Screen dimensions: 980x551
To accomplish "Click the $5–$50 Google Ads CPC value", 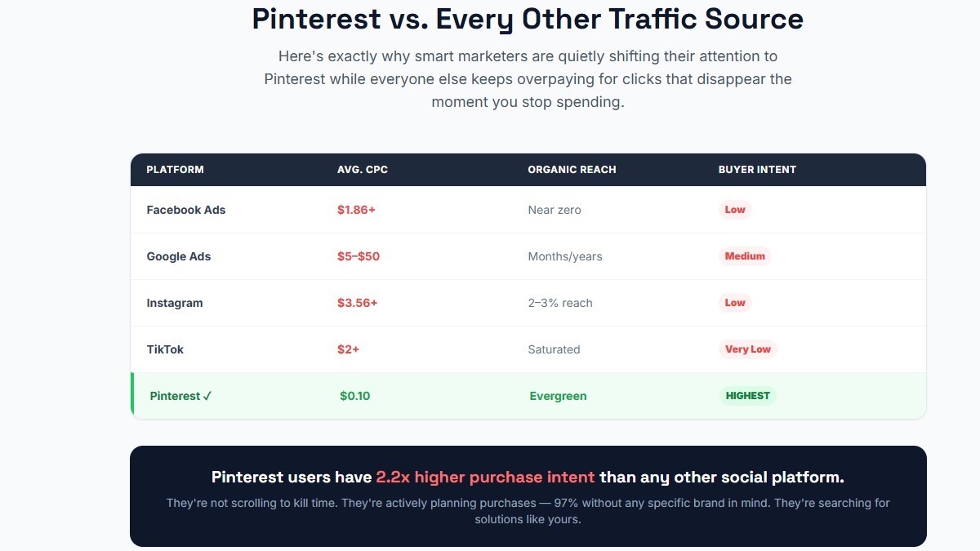I will coord(359,256).
